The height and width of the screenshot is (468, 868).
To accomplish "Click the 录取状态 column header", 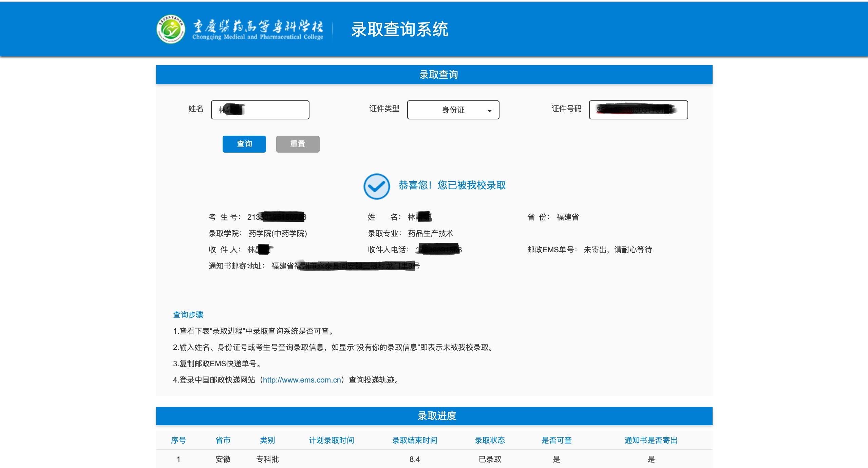I will (x=490, y=440).
